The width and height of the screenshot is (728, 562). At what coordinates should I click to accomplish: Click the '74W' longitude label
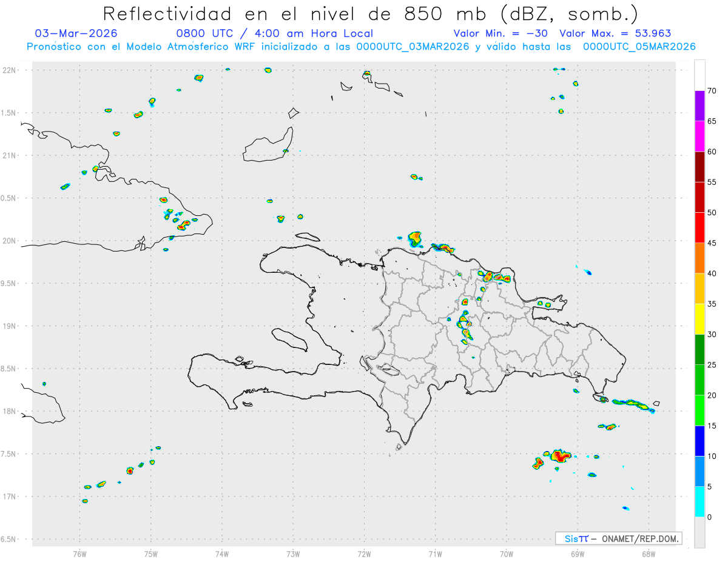tap(222, 553)
